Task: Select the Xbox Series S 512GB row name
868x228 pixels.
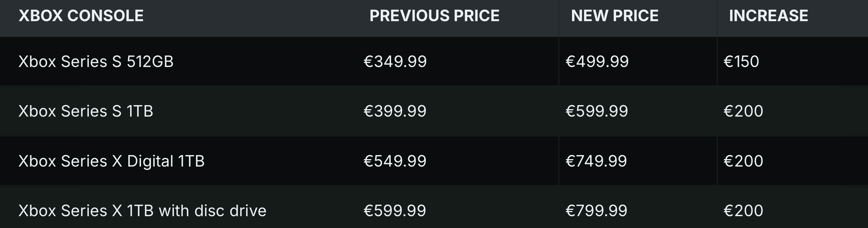Action: tap(96, 61)
